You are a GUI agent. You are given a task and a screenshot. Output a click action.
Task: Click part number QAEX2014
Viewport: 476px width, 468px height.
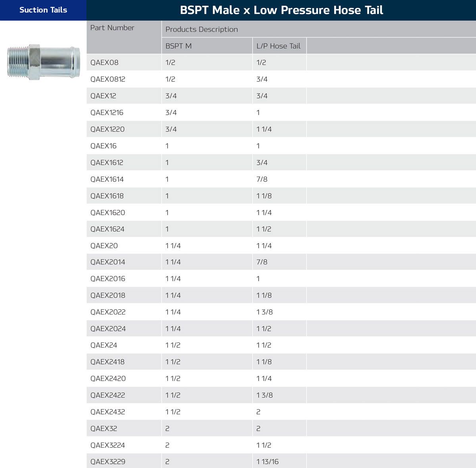point(108,262)
